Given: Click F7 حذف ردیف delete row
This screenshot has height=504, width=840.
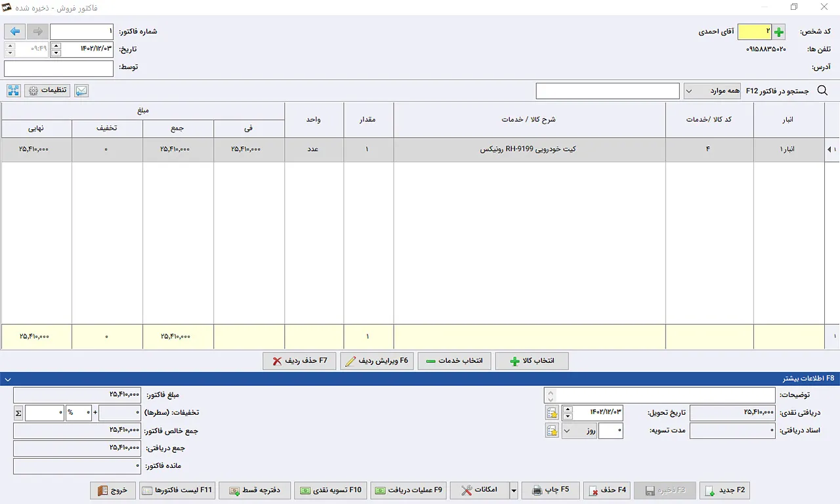Looking at the screenshot, I should coord(299,361).
